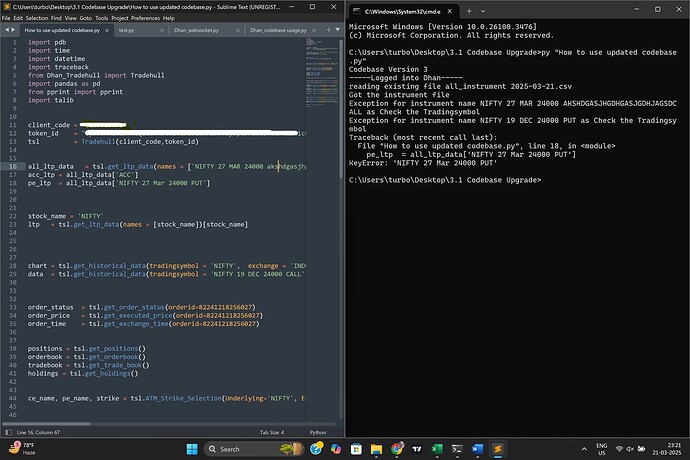This screenshot has height=460, width=690.
Task: Click 'positions = tsl.get_positions()' on line 38
Action: (x=87, y=348)
